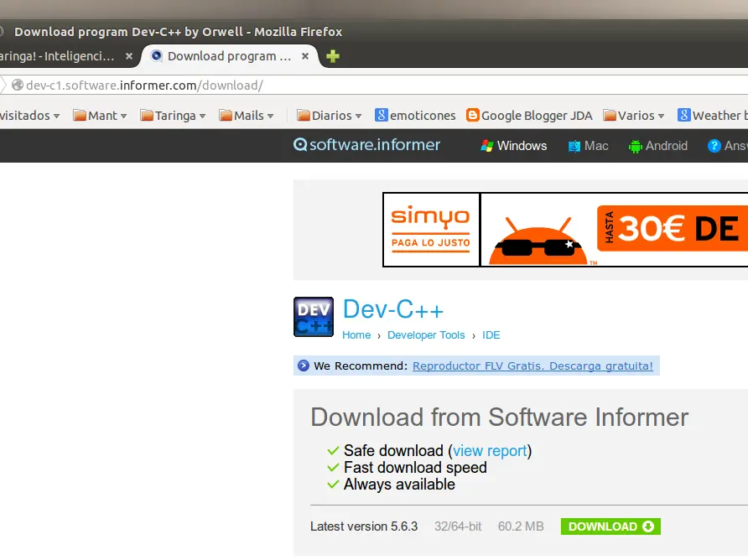Click the Mails folder icon
The image size is (748, 560).
226,115
